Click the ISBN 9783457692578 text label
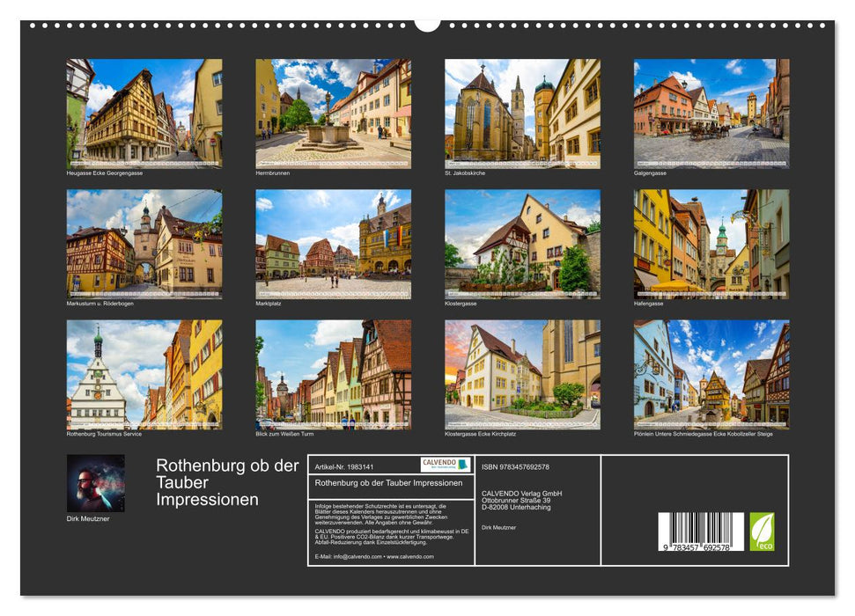 pyautogui.click(x=515, y=467)
